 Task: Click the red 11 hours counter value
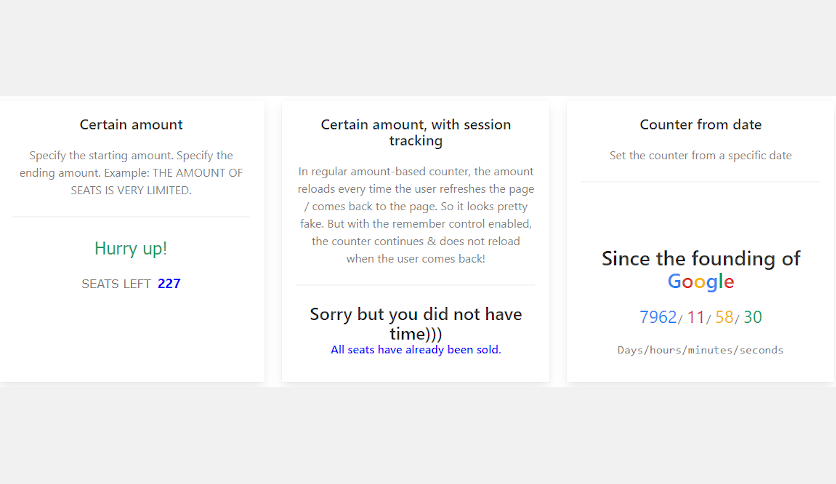pos(696,318)
